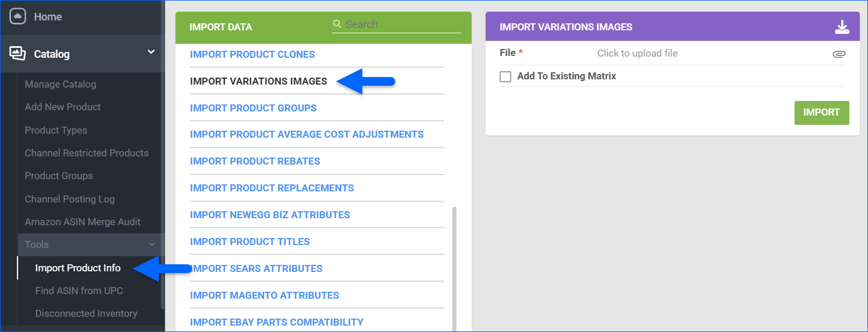Open Import eBay Parts Compatibility
Image resolution: width=868 pixels, height=332 pixels.
click(x=276, y=322)
